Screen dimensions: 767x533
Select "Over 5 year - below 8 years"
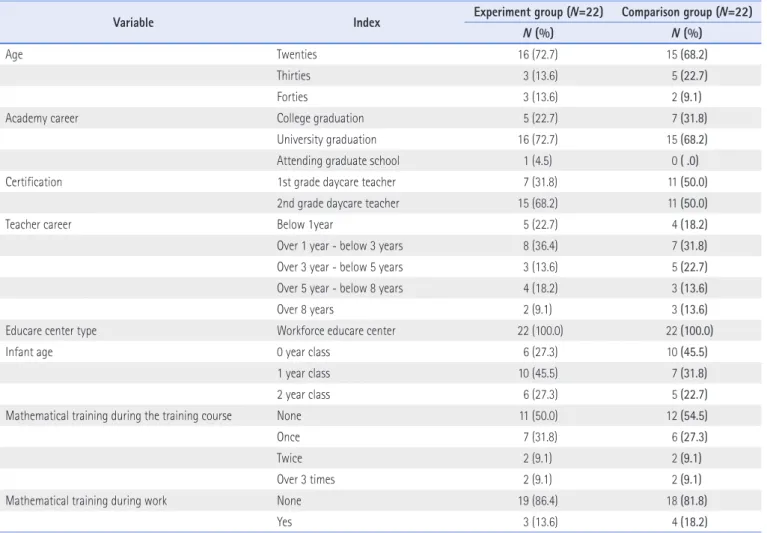[339, 289]
